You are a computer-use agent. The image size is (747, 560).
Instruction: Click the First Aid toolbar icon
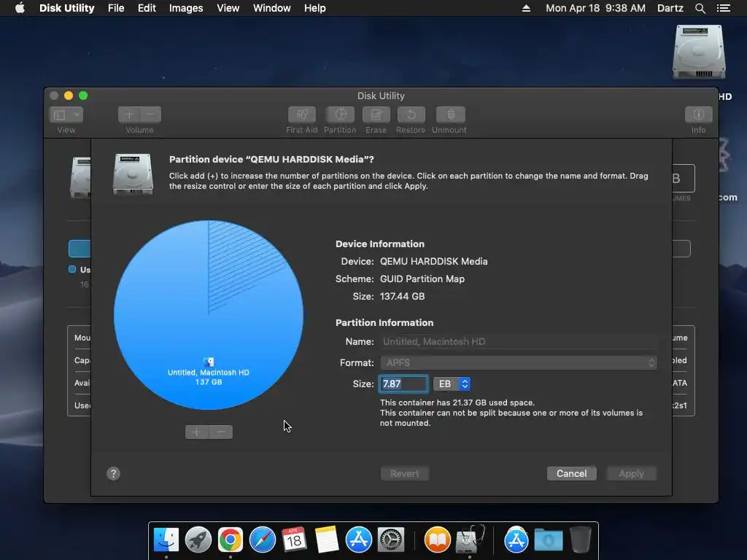point(301,114)
